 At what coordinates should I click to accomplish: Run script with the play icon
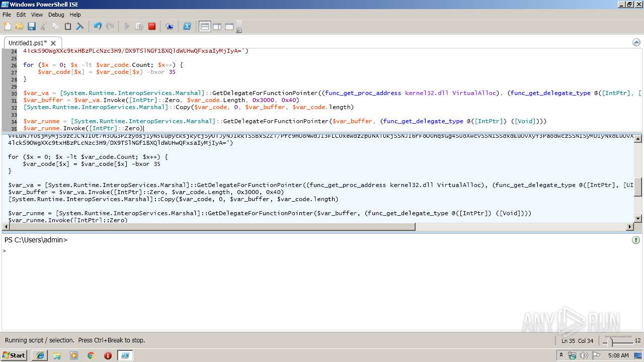127,27
